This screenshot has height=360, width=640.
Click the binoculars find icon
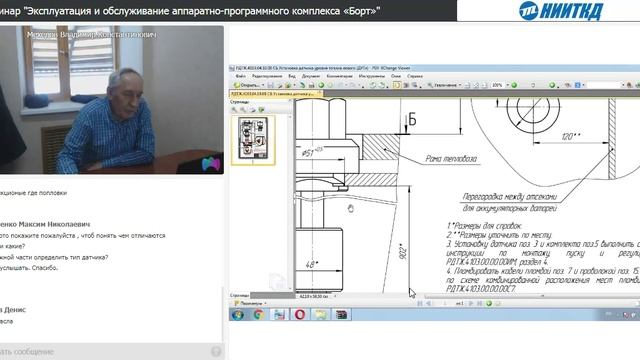[629, 85]
